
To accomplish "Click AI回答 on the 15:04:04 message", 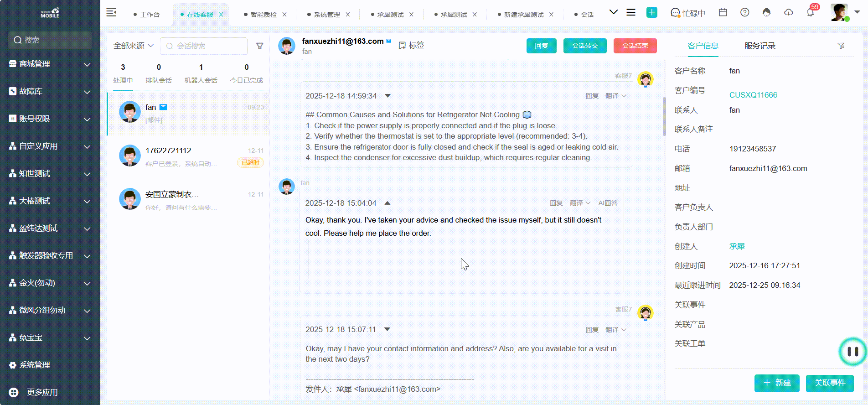I will (608, 203).
